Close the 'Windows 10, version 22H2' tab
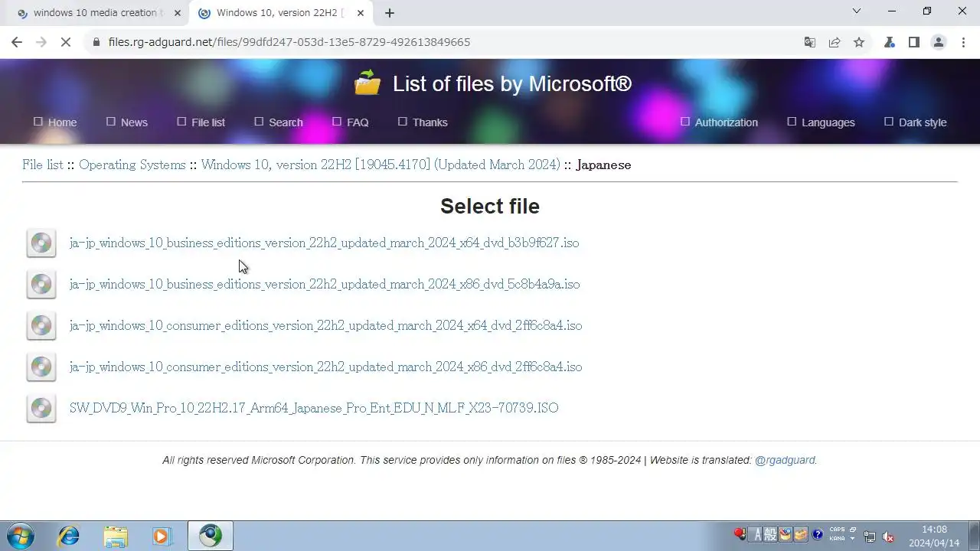980x551 pixels. click(x=361, y=13)
